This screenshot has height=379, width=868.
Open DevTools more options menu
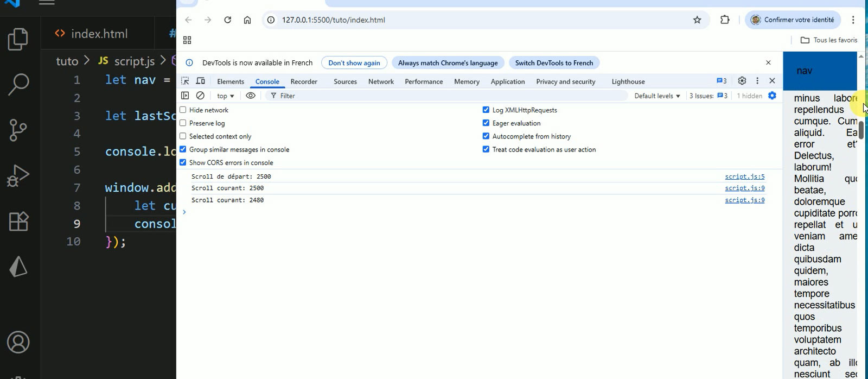757,81
